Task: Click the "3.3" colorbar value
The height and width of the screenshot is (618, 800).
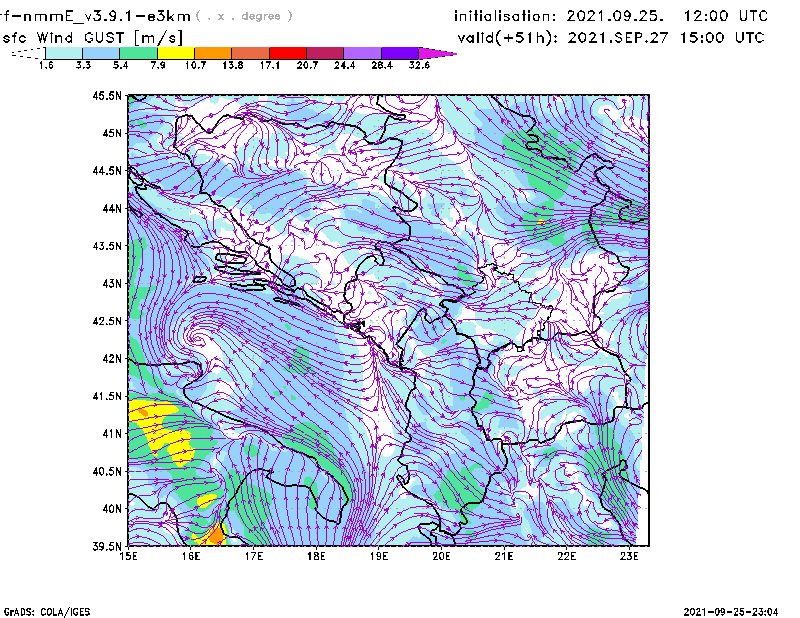Action: 83,65
